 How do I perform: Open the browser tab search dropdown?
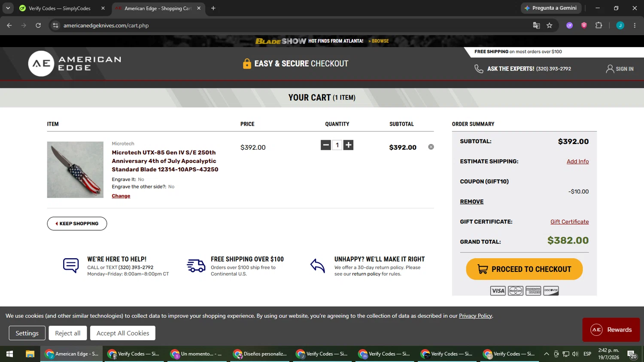point(8,8)
